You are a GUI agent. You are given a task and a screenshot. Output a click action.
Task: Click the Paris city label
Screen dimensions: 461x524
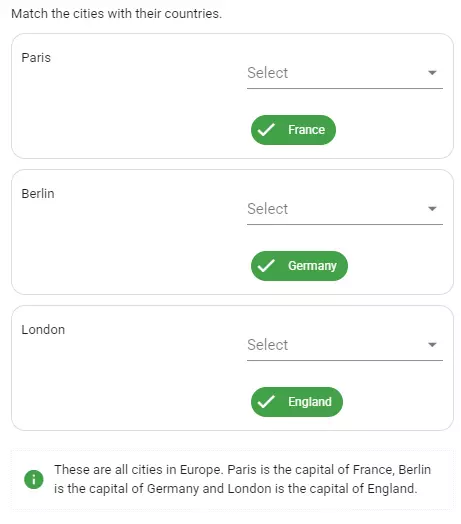point(36,57)
